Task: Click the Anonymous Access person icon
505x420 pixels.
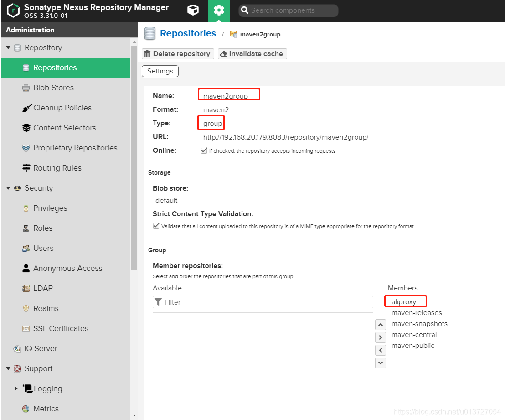Action: pyautogui.click(x=26, y=268)
